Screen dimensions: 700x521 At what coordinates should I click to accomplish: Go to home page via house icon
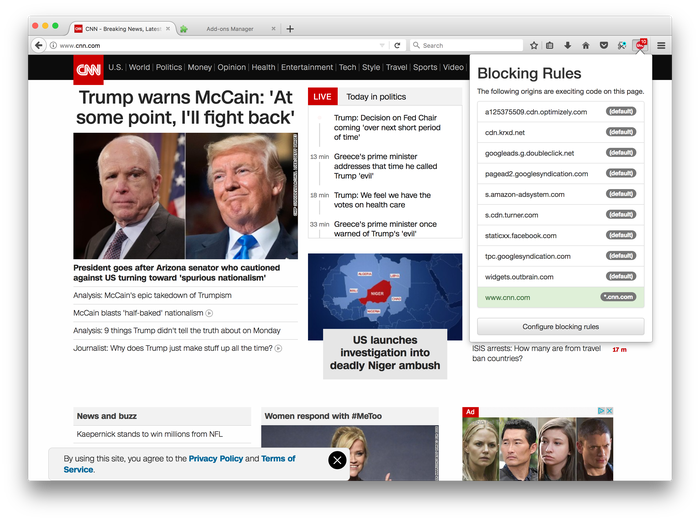tap(586, 45)
